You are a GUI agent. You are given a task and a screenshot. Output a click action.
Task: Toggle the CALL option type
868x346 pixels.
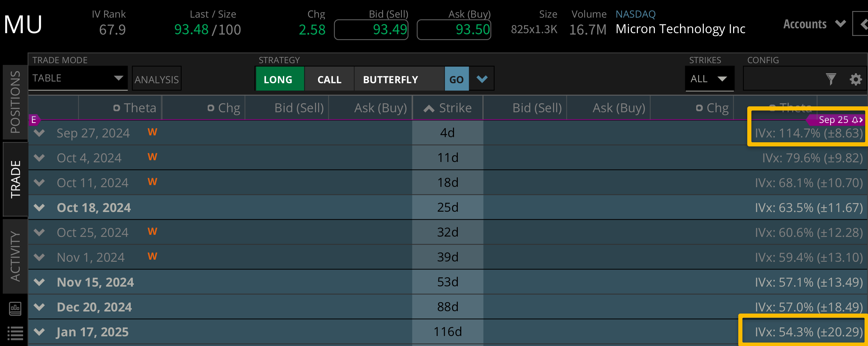[x=329, y=79]
